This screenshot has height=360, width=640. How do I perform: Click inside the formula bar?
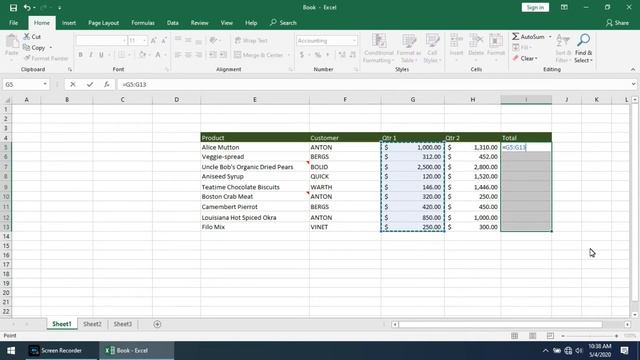point(373,84)
